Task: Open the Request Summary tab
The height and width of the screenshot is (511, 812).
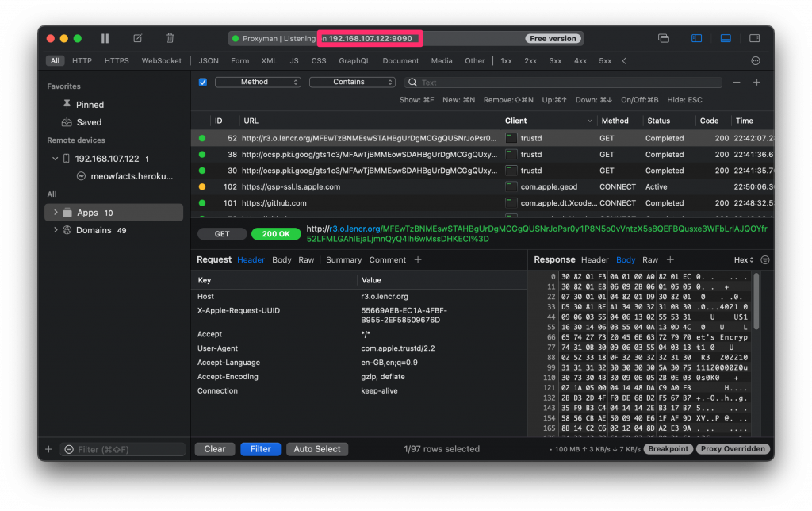Action: click(344, 259)
